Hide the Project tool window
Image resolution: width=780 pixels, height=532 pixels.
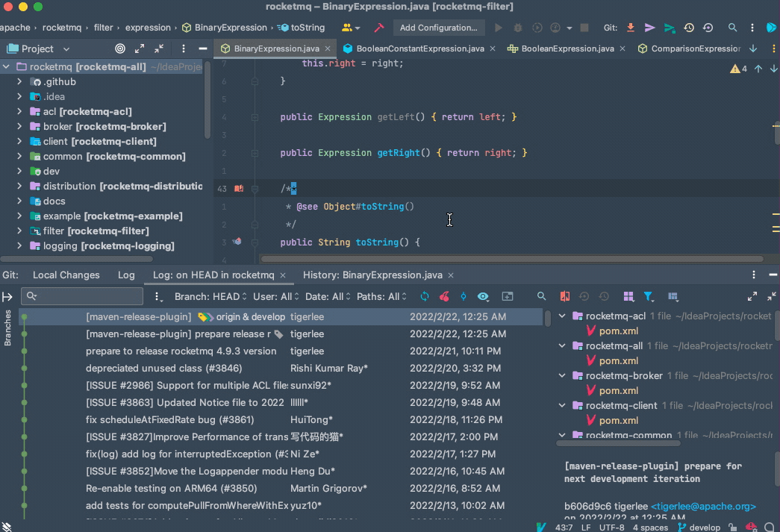coord(202,48)
